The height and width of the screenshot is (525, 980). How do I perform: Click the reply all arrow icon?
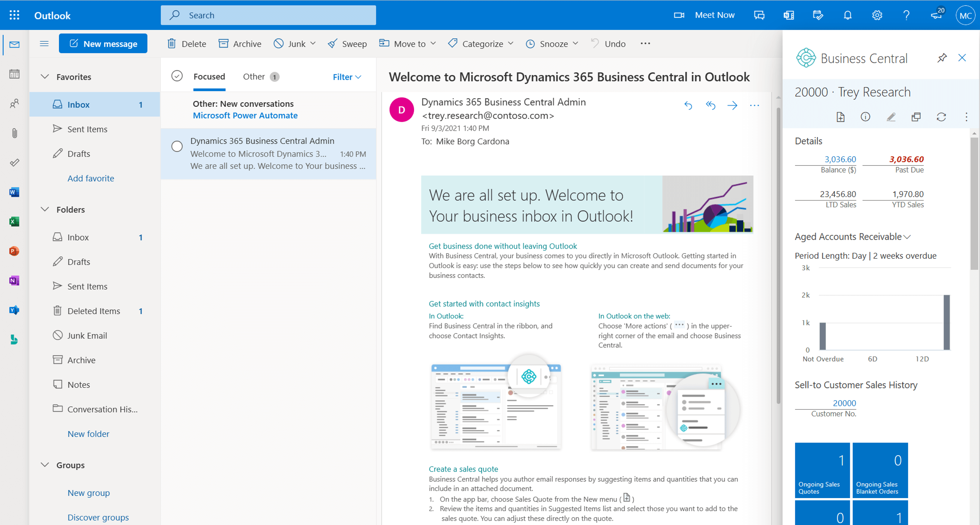pyautogui.click(x=710, y=105)
